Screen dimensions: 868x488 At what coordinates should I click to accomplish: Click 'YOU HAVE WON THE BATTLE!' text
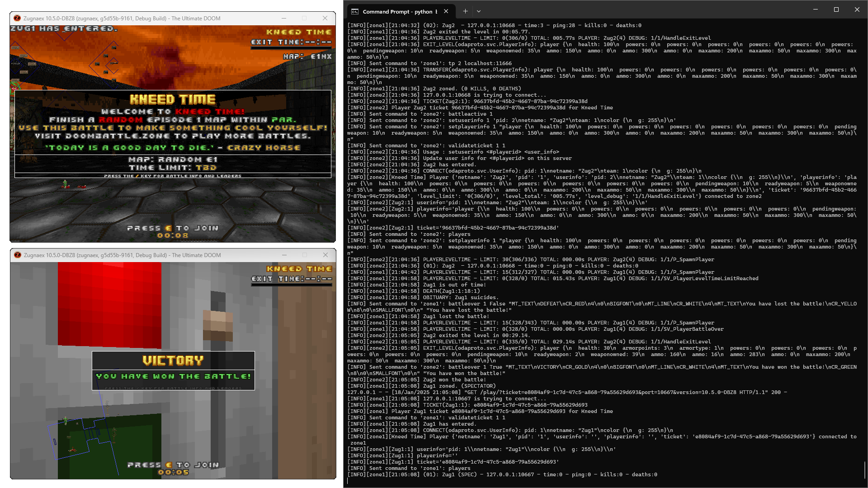pos(173,376)
